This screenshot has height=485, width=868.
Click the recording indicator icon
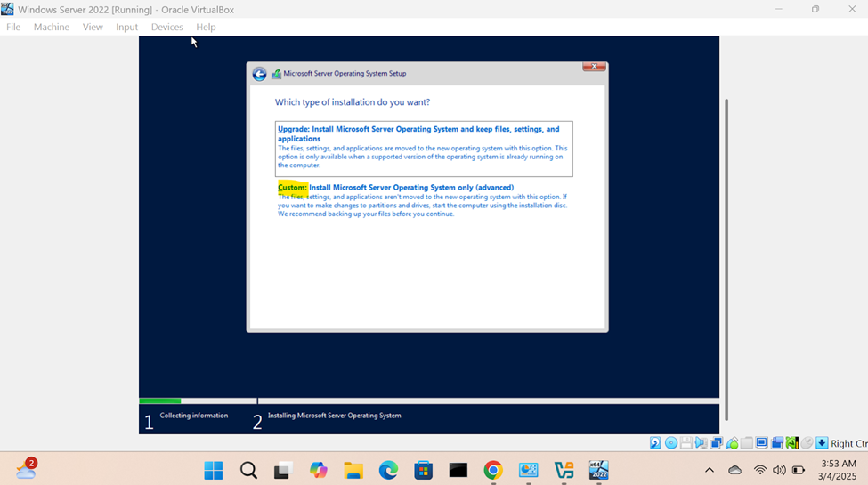[776, 443]
